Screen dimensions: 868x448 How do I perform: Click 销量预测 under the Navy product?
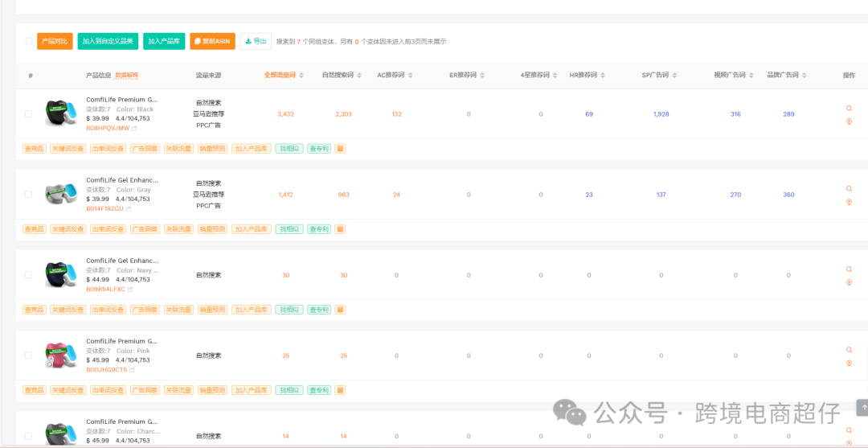point(212,310)
